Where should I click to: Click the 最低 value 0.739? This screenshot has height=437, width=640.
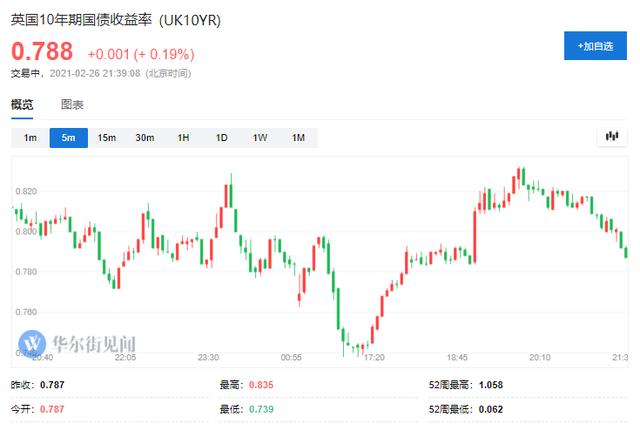[261, 409]
